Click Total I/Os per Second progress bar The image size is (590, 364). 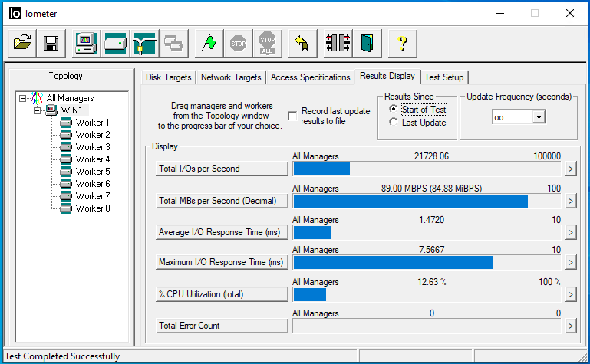pyautogui.click(x=427, y=169)
